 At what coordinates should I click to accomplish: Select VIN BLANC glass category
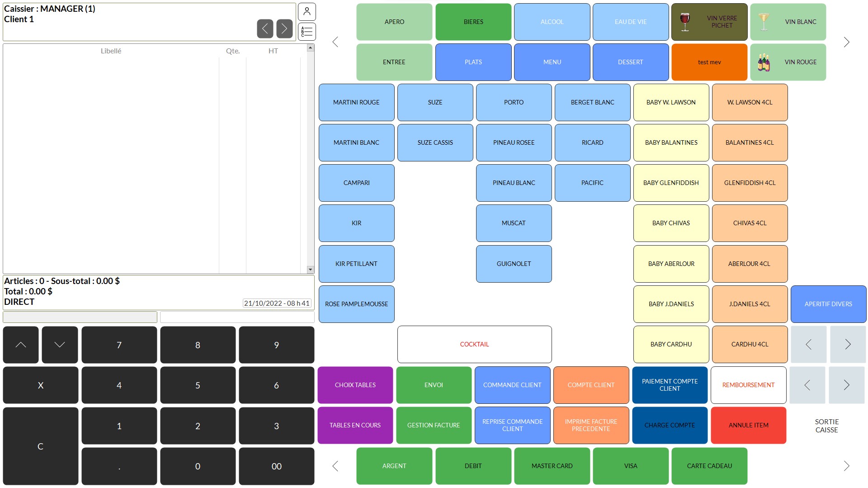point(788,22)
